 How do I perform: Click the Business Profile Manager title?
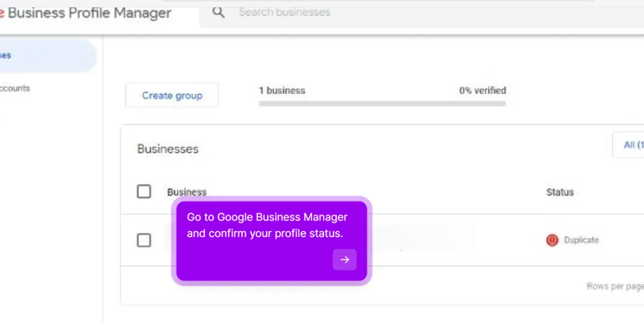(x=89, y=13)
